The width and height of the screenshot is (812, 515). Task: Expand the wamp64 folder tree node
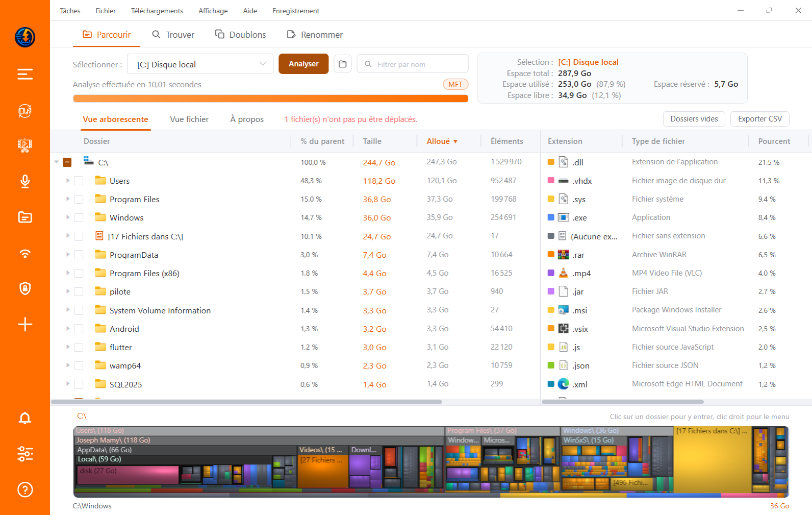pos(67,365)
